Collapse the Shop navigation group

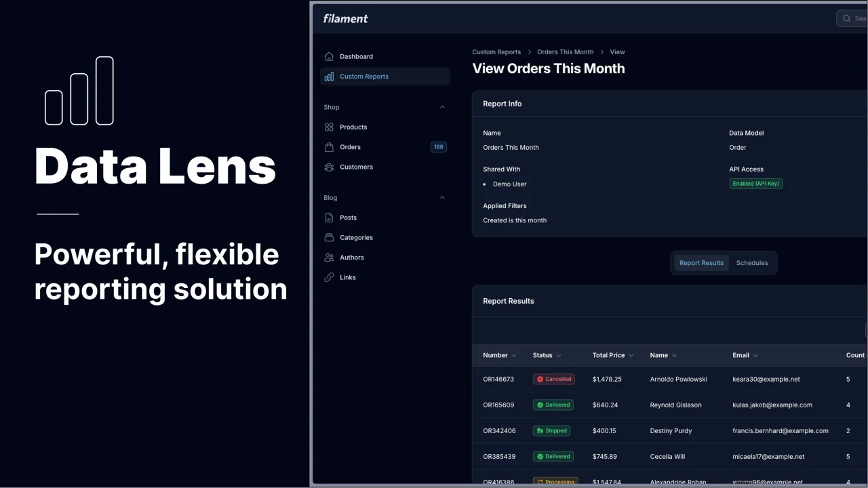pos(442,107)
